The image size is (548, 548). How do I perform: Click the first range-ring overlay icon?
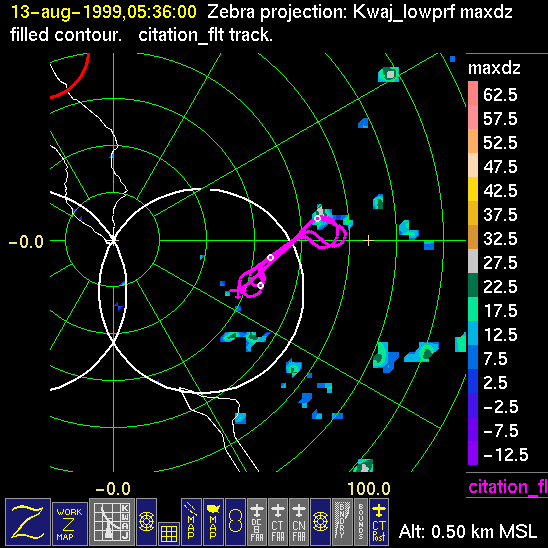click(x=146, y=522)
